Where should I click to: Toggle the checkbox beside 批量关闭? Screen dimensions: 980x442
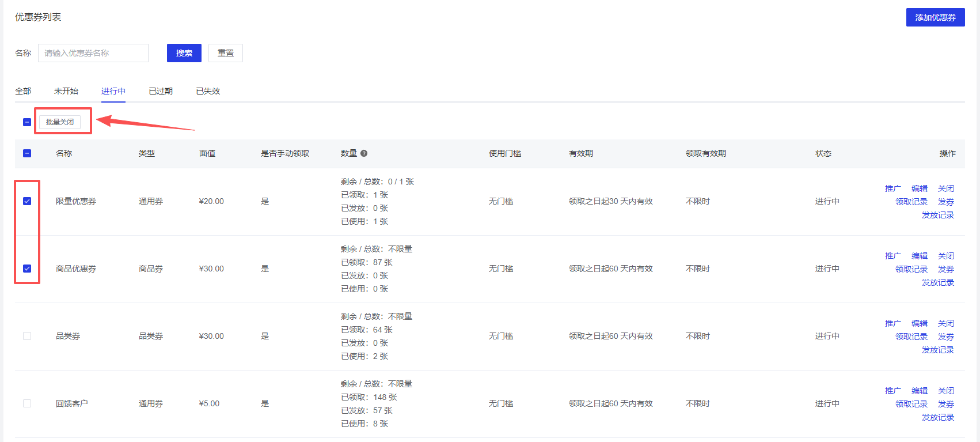click(x=27, y=122)
